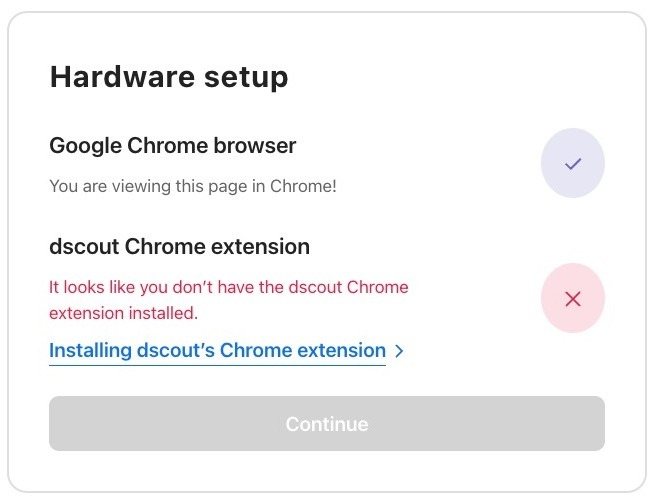Click the word "setup" in the heading

click(x=247, y=76)
